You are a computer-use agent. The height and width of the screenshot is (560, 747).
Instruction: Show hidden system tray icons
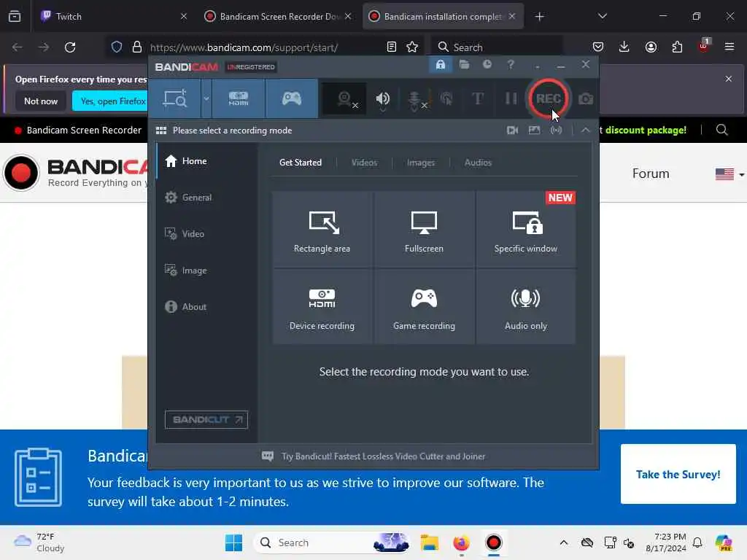(564, 542)
